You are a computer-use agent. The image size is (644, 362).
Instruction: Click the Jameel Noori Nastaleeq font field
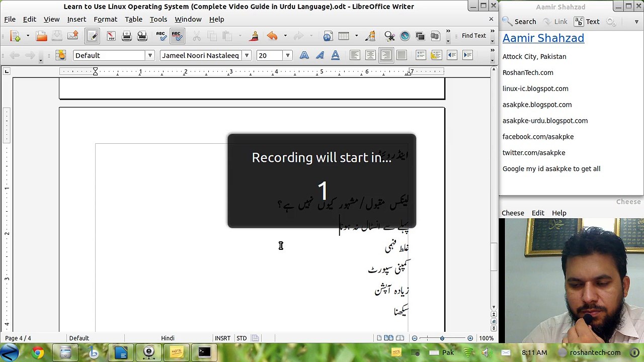pyautogui.click(x=201, y=55)
